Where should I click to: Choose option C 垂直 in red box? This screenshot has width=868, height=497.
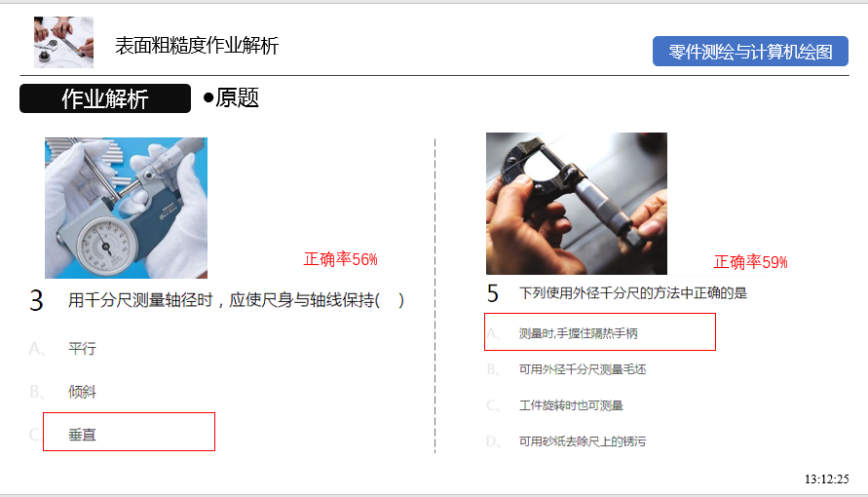click(129, 432)
